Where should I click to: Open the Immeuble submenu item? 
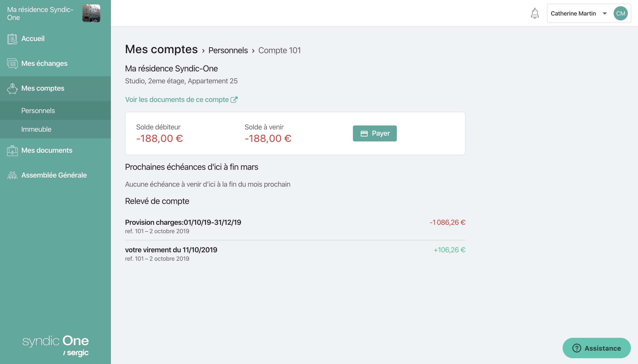coord(55,129)
